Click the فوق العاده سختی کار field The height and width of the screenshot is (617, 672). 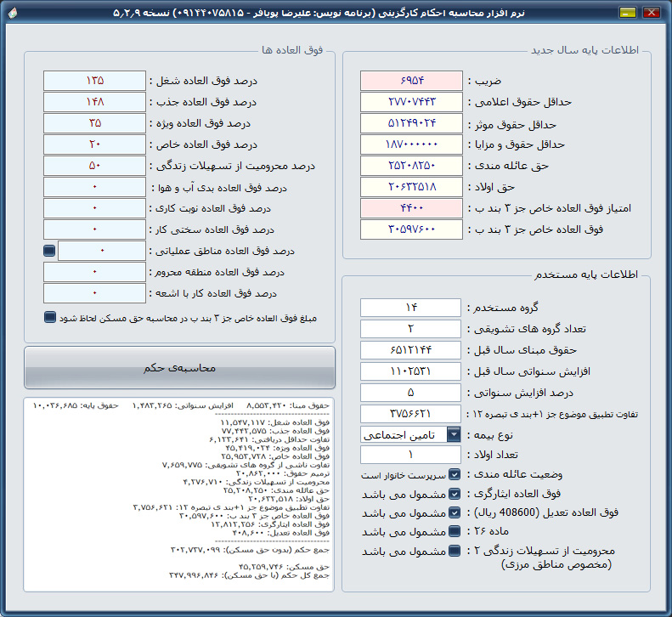(x=94, y=229)
